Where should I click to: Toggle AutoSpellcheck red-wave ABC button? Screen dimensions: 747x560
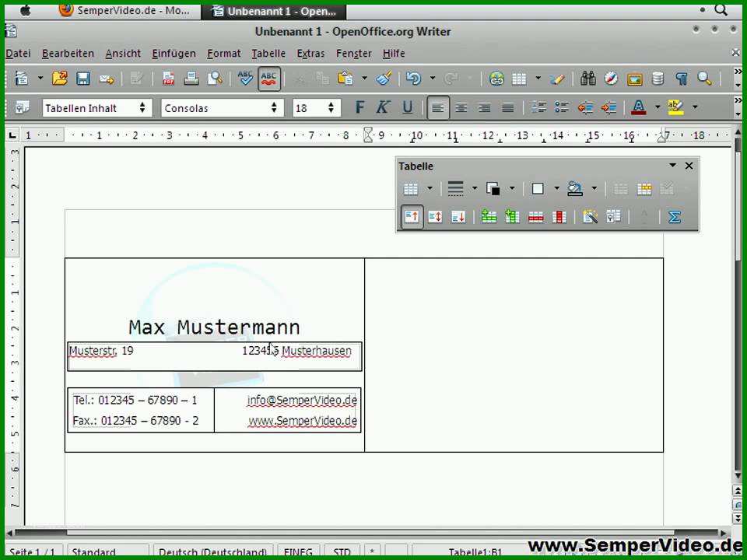(268, 78)
